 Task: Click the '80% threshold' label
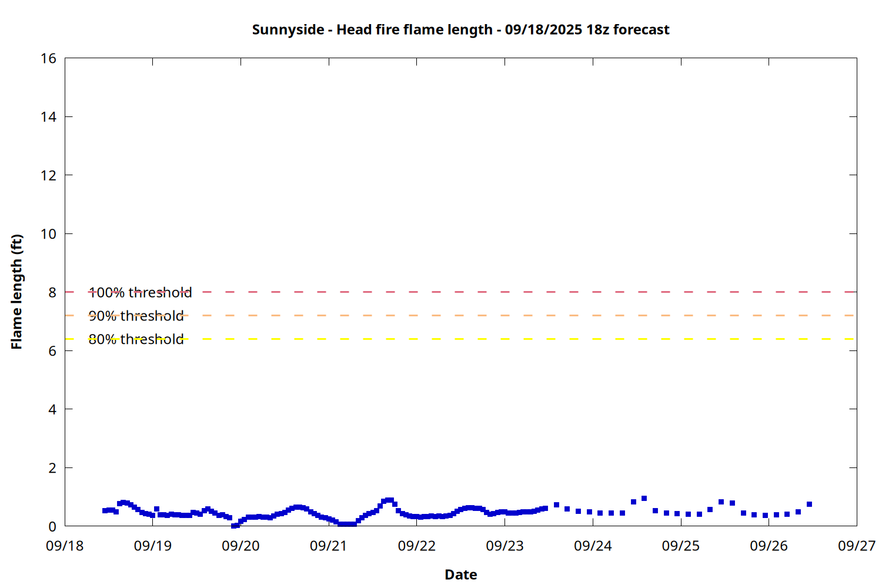(x=136, y=339)
